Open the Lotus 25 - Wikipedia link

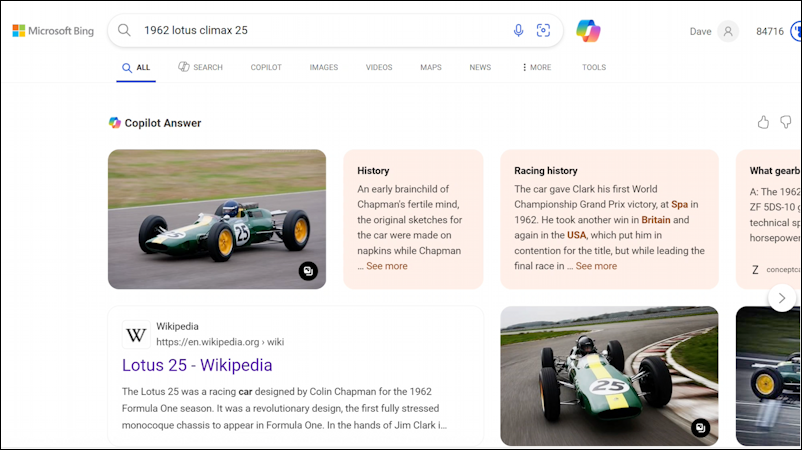coord(197,365)
